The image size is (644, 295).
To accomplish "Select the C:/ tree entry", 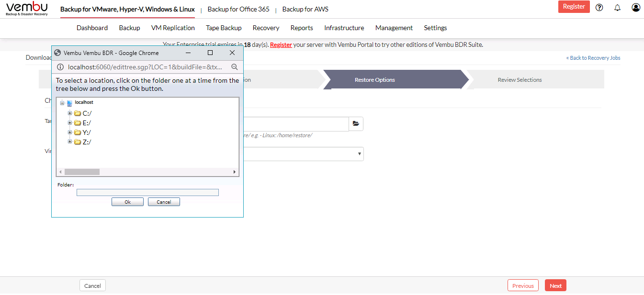I will (87, 113).
